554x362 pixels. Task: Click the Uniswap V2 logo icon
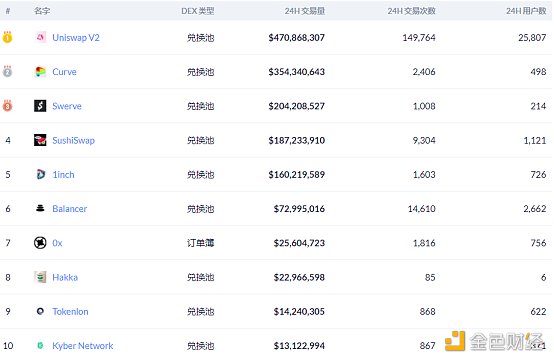(x=40, y=37)
